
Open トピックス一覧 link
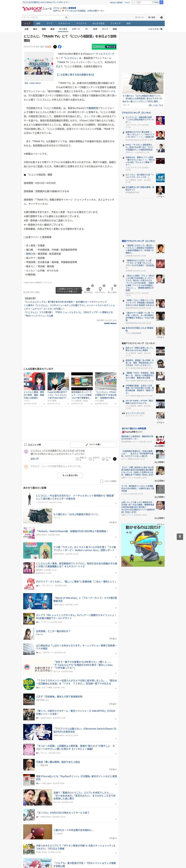coord(155,29)
